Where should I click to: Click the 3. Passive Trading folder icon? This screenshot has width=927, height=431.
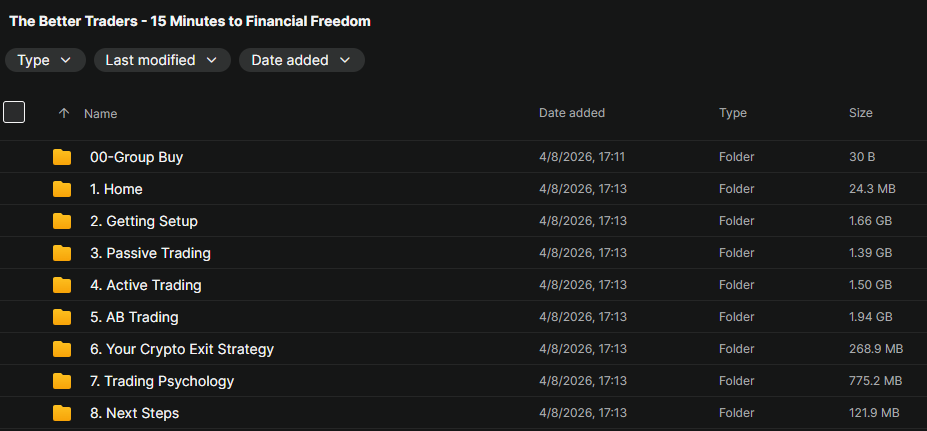(62, 253)
